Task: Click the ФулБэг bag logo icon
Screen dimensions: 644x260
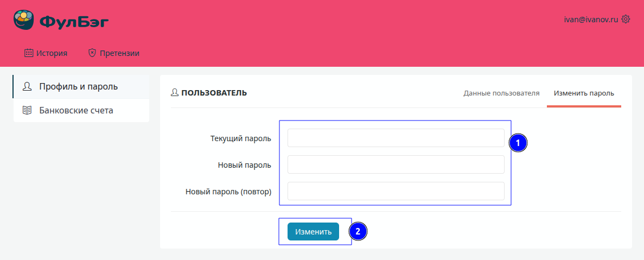Action: (x=24, y=20)
